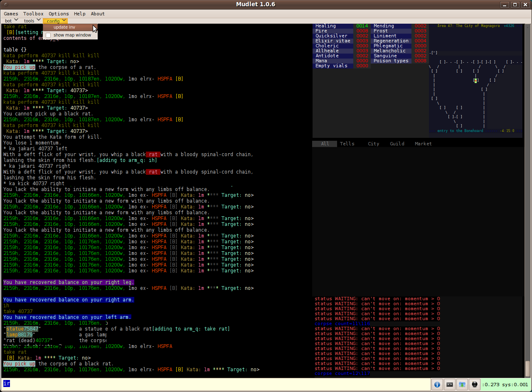Click the cassette tape replay icon

[449, 385]
